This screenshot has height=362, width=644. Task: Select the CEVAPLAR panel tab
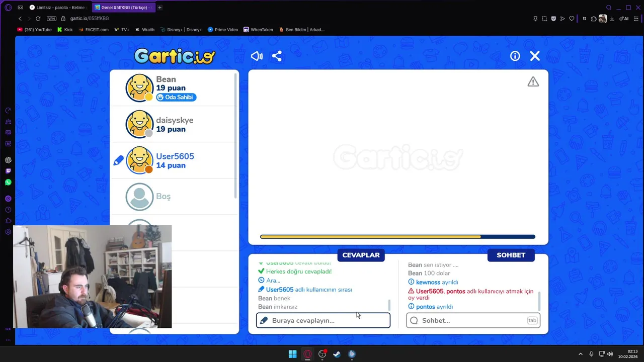click(x=361, y=255)
